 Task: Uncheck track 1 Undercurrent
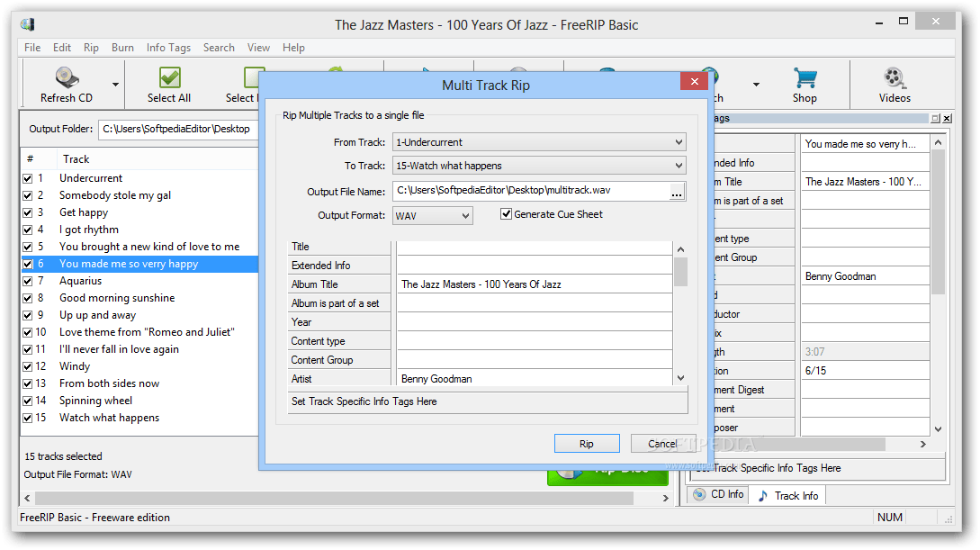(28, 178)
